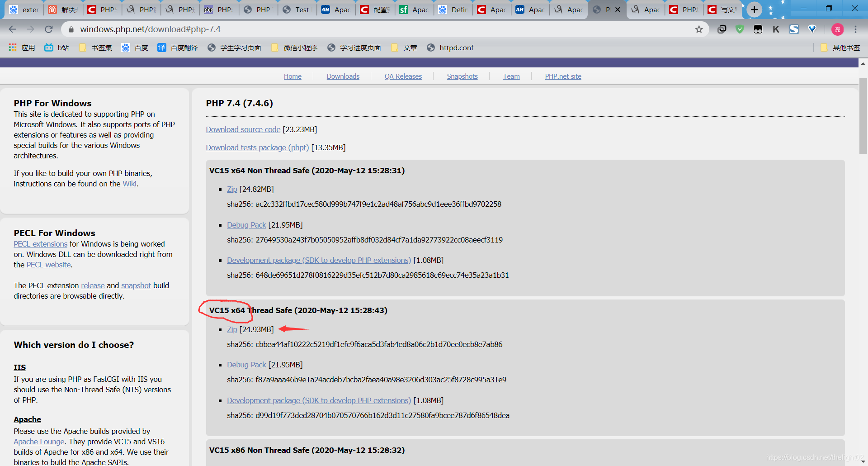Reload the current page
The image size is (868, 466).
click(49, 29)
